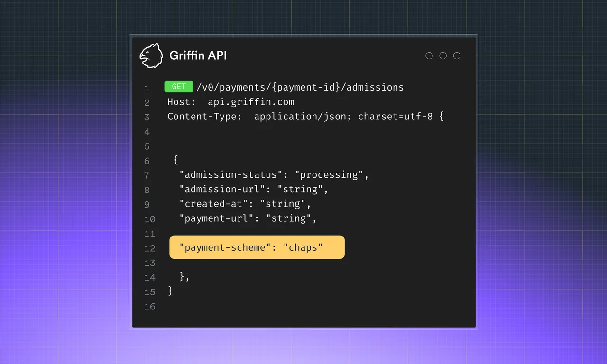Select the "created-at": "string" line

[x=245, y=204]
